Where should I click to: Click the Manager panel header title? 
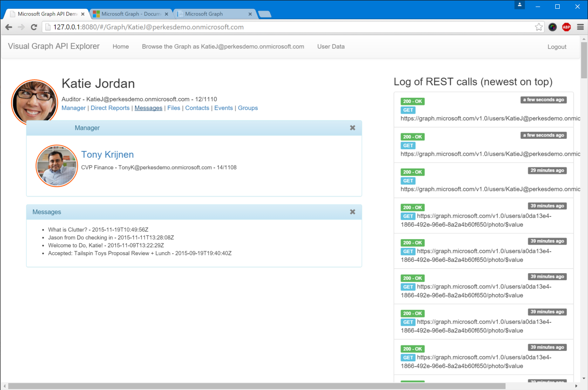point(87,128)
